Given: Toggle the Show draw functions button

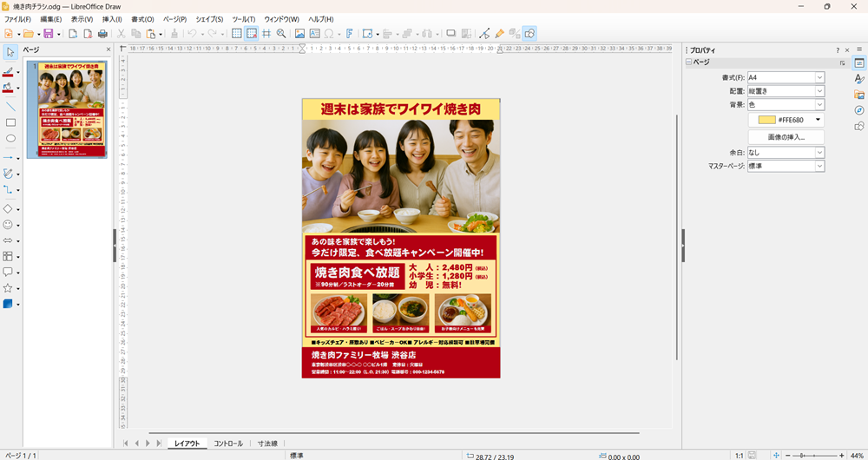Looking at the screenshot, I should [529, 34].
